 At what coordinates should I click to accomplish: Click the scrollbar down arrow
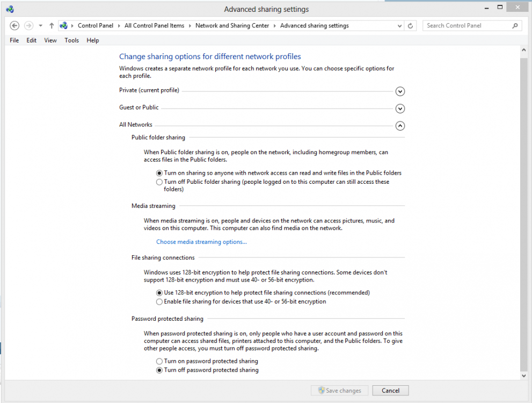point(524,376)
